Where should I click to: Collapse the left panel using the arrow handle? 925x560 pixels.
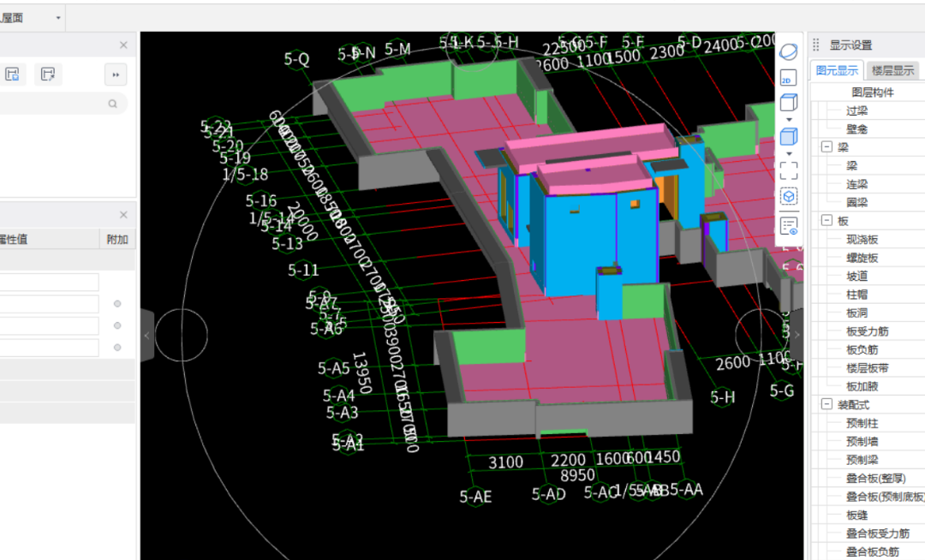pyautogui.click(x=147, y=335)
